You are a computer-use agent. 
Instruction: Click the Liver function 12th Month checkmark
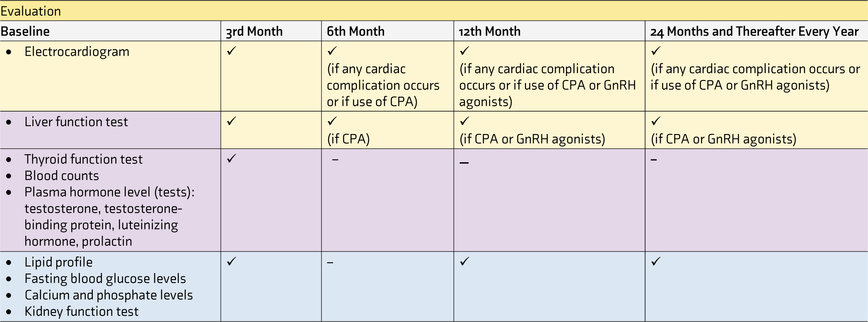[x=464, y=121]
